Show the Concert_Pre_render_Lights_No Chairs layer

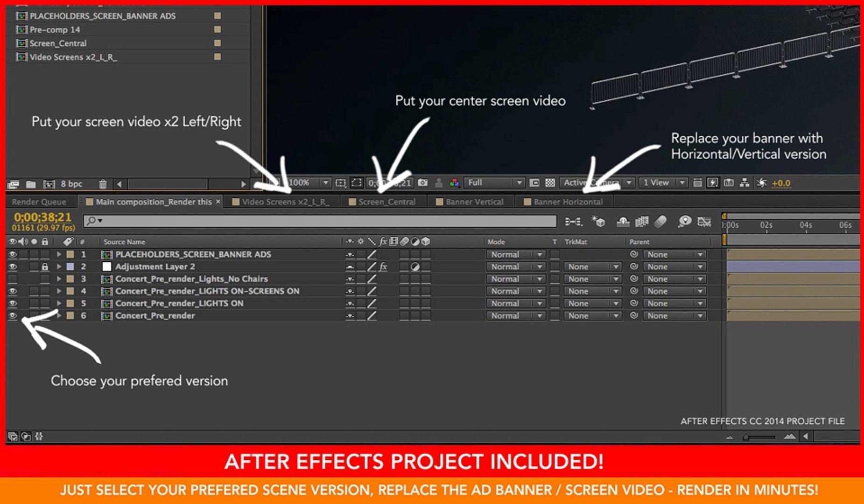(13, 279)
